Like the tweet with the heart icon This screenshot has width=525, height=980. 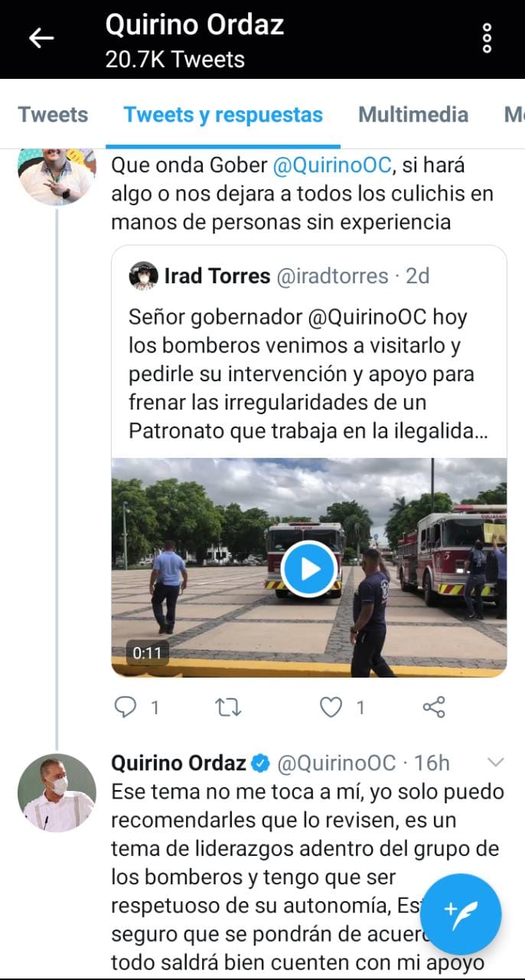331,707
